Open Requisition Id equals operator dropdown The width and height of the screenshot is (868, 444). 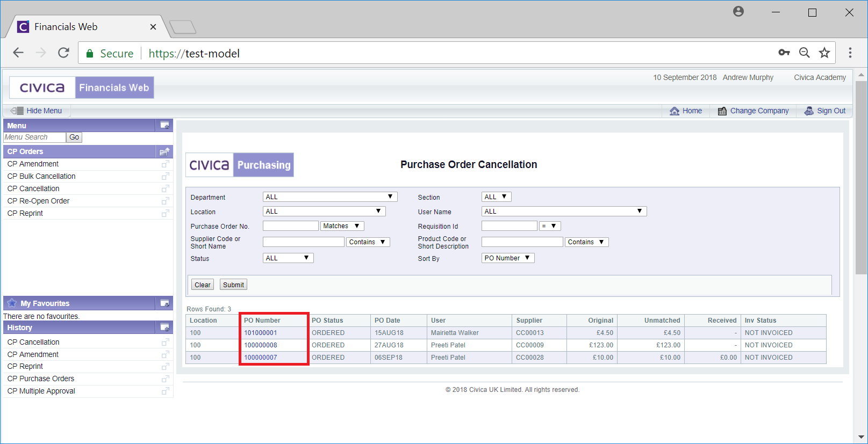tap(550, 226)
